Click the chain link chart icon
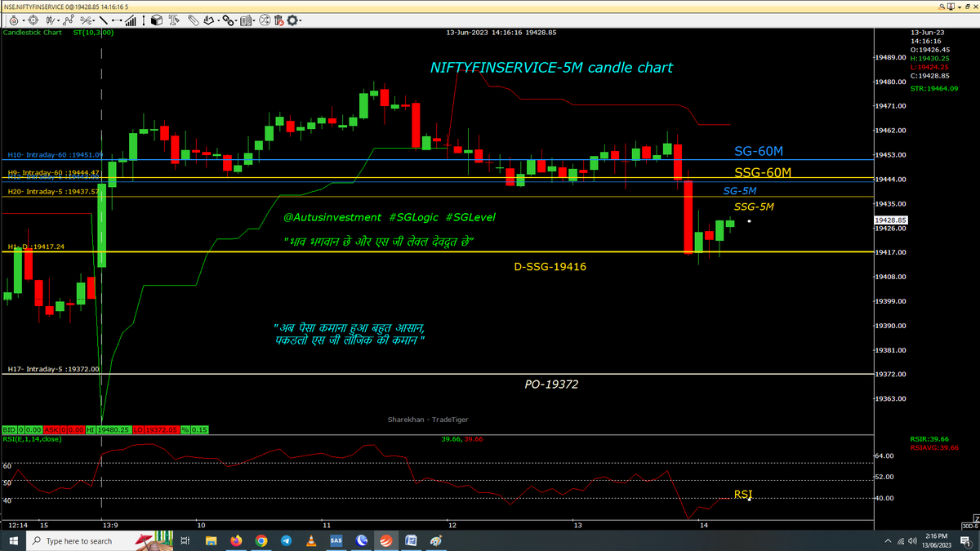This screenshot has height=551, width=980. point(229,20)
